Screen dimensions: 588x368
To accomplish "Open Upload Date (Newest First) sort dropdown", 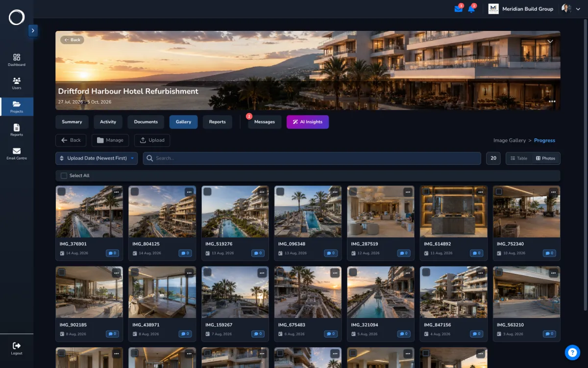I will click(x=97, y=158).
